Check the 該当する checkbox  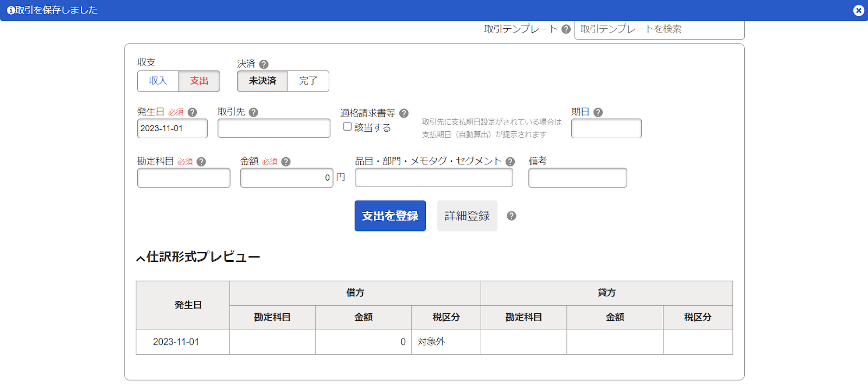pos(347,126)
